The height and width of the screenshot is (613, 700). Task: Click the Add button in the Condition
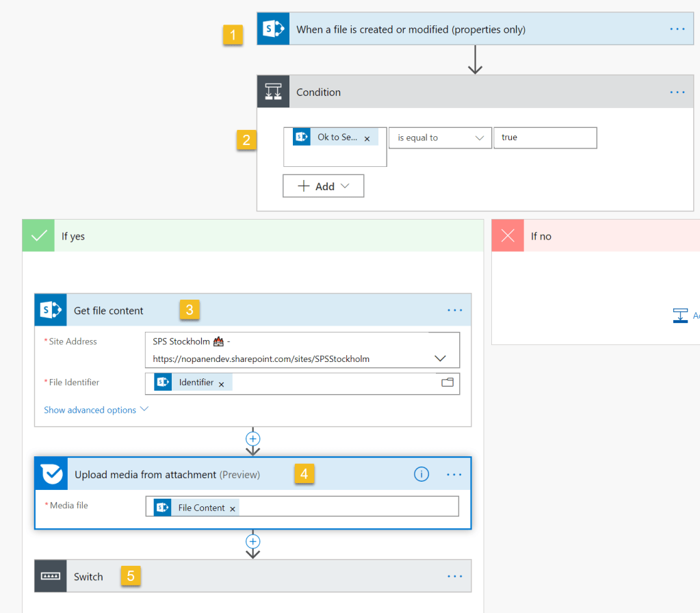323,186
